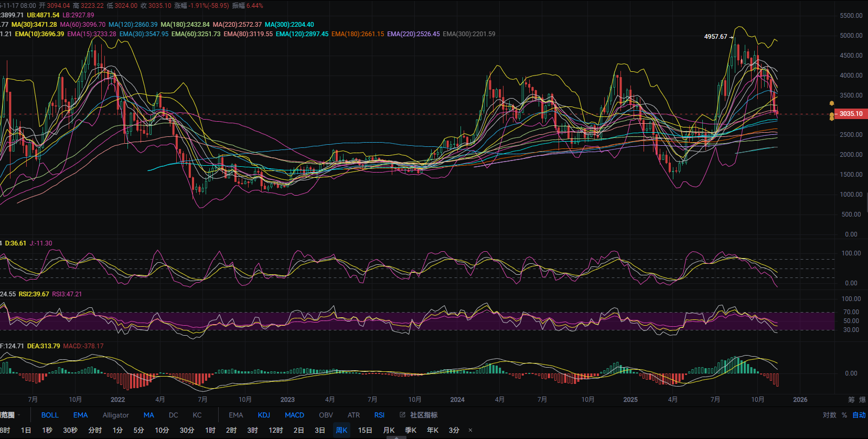
Task: Close the timeframe bar with the × icon
Action: point(470,430)
